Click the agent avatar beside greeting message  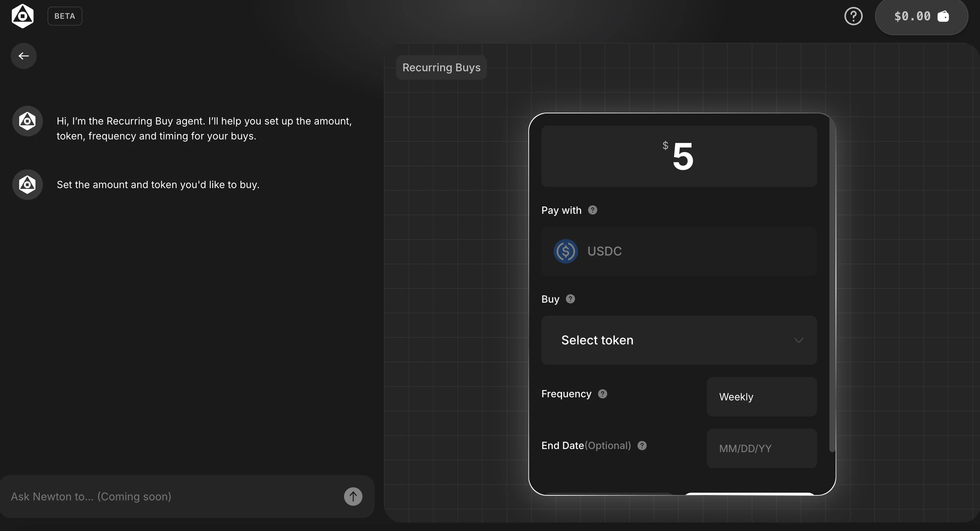(27, 121)
